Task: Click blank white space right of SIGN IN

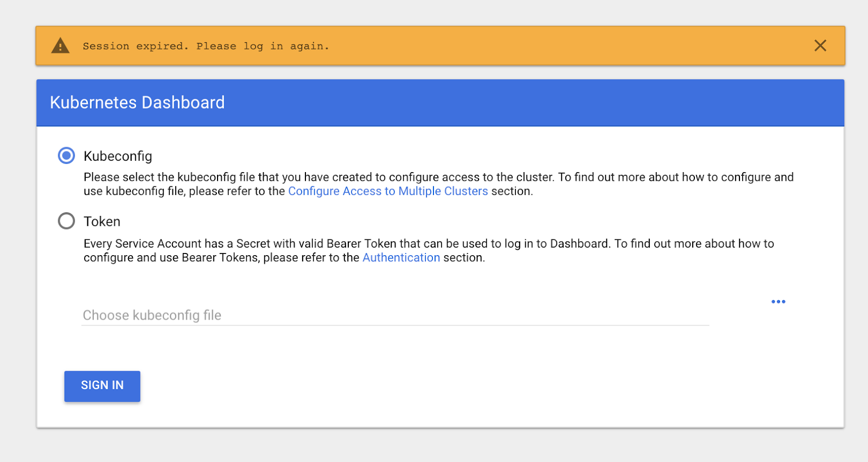Action: (x=434, y=387)
